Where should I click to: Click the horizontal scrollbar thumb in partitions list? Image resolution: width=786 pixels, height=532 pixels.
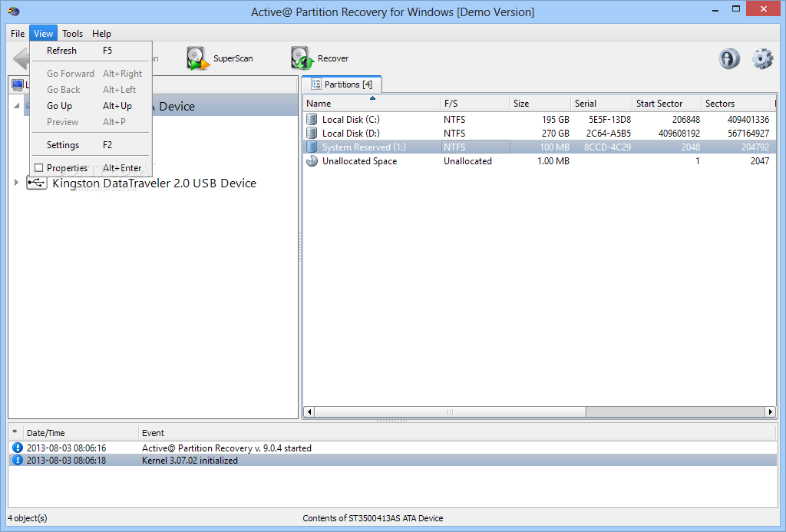click(450, 411)
